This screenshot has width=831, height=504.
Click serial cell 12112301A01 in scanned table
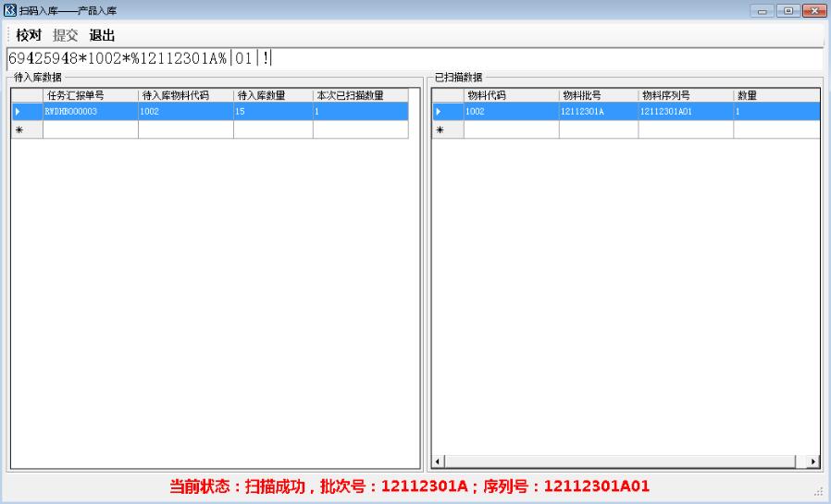point(687,111)
